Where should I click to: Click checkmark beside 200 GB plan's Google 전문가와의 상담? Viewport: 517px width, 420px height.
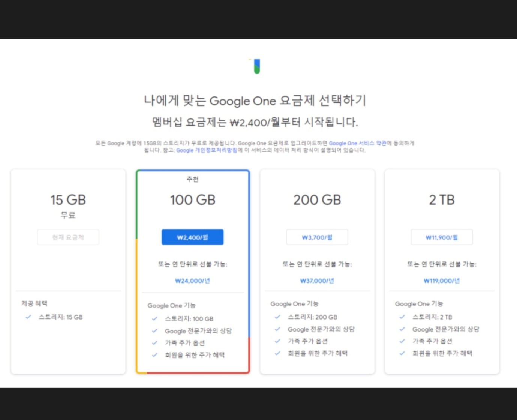pyautogui.click(x=277, y=329)
